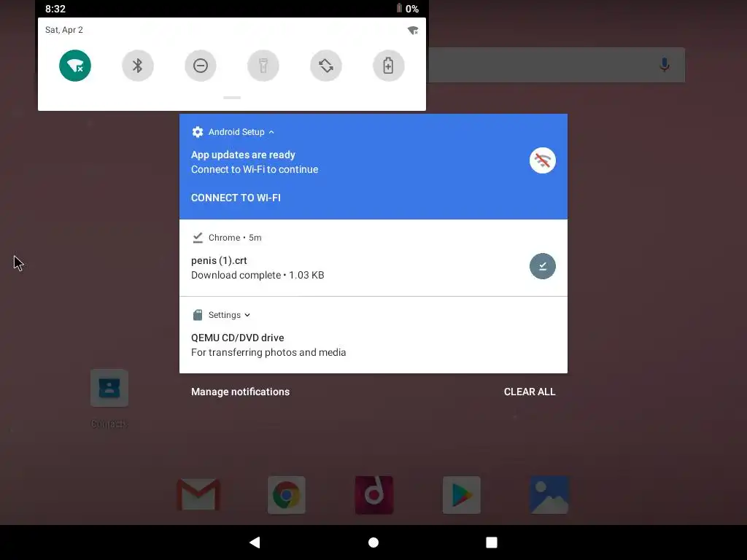Viewport: 747px width, 560px height.
Task: Click the no Wi-Fi icon in Android Setup notification
Action: point(543,161)
